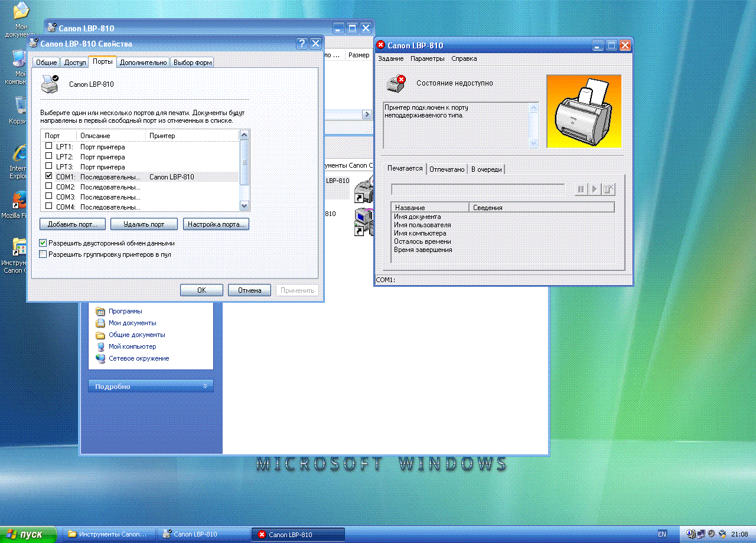Click the Добавить порт button
The width and height of the screenshot is (756, 543).
coord(73,224)
